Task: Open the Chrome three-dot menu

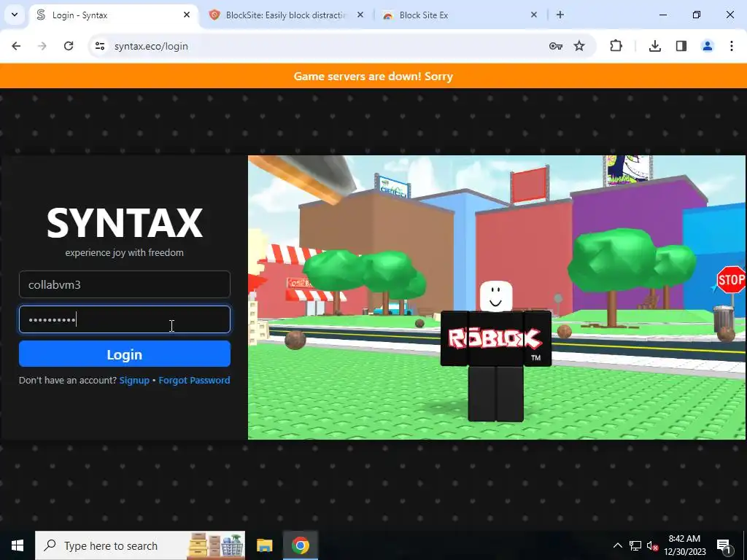Action: click(732, 46)
